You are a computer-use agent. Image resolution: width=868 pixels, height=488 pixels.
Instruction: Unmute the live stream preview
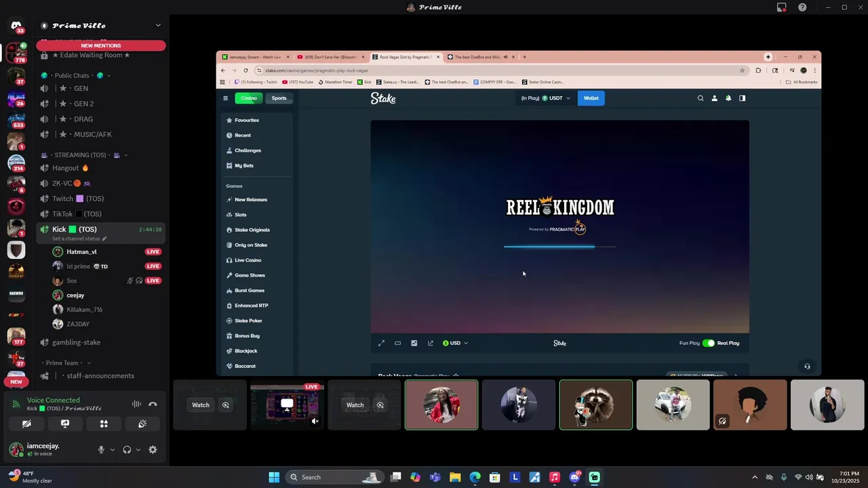pos(315,422)
